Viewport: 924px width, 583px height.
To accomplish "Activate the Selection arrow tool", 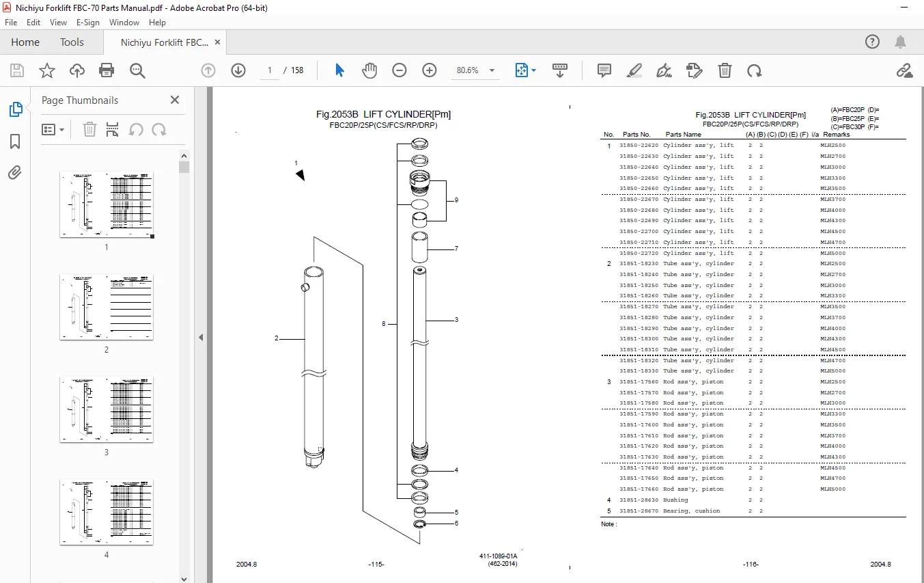I will pyautogui.click(x=340, y=70).
